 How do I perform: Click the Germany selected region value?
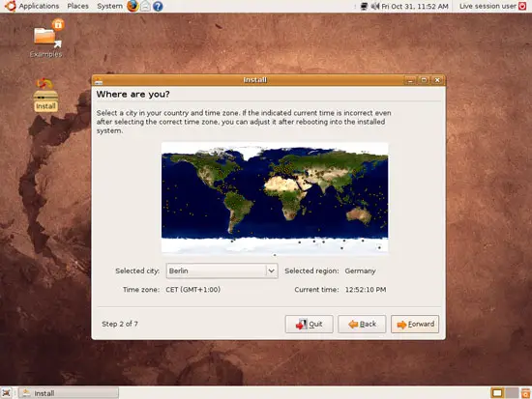pyautogui.click(x=361, y=271)
